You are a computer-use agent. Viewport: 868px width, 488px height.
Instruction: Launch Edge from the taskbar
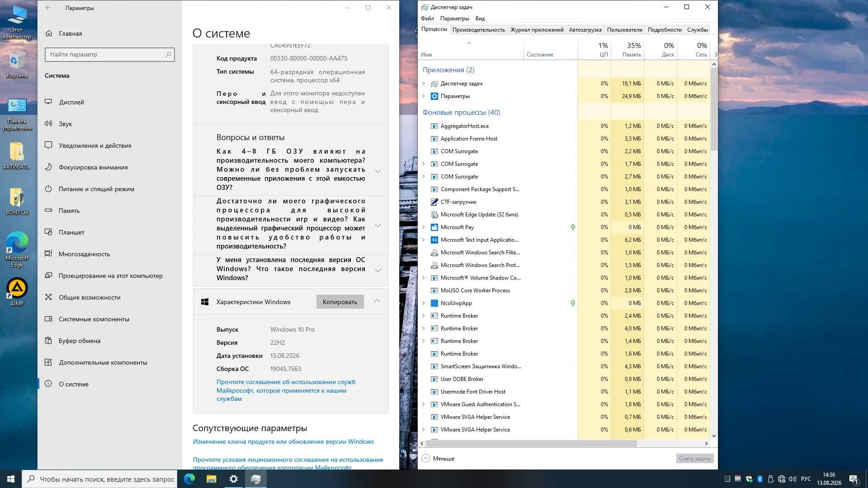pyautogui.click(x=189, y=479)
